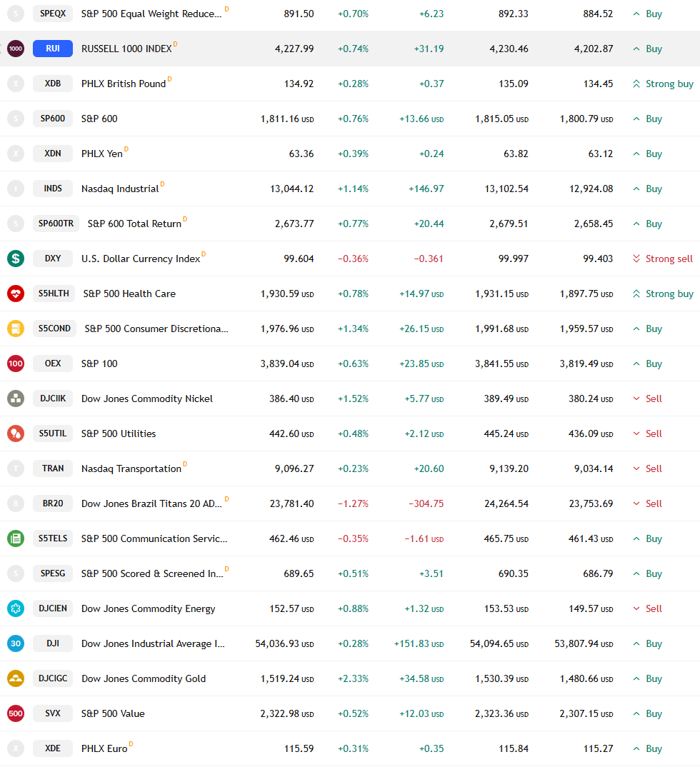Click the −1.27% change for BR20
Viewport: 700px width, 767px height.
[353, 503]
